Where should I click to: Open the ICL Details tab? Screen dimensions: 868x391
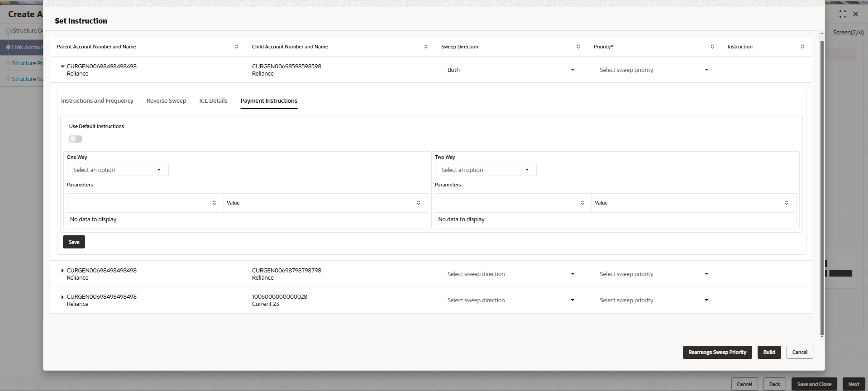coord(213,100)
